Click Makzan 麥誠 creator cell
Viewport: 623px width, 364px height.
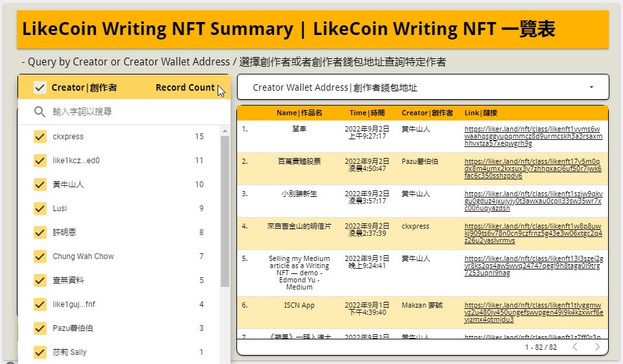click(x=422, y=305)
